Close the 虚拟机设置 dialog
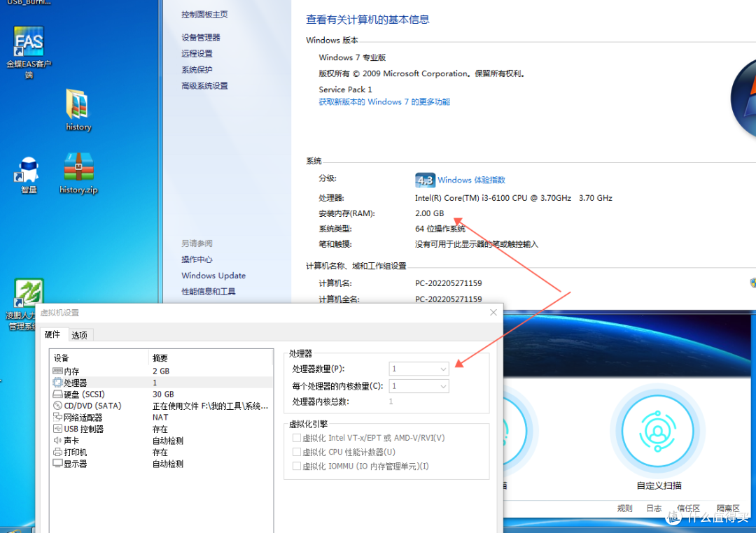This screenshot has width=756, height=533. (x=493, y=312)
